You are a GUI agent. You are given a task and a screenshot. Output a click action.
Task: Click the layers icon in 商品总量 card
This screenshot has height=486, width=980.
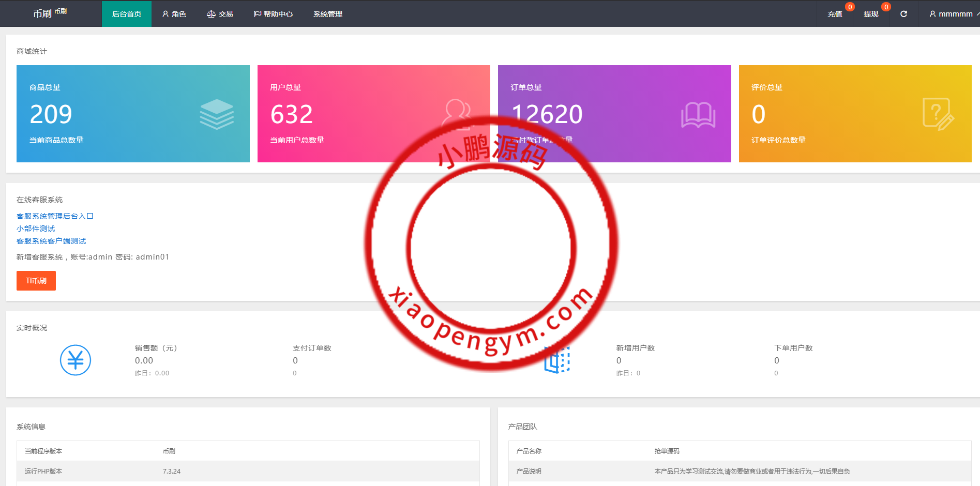click(x=217, y=114)
